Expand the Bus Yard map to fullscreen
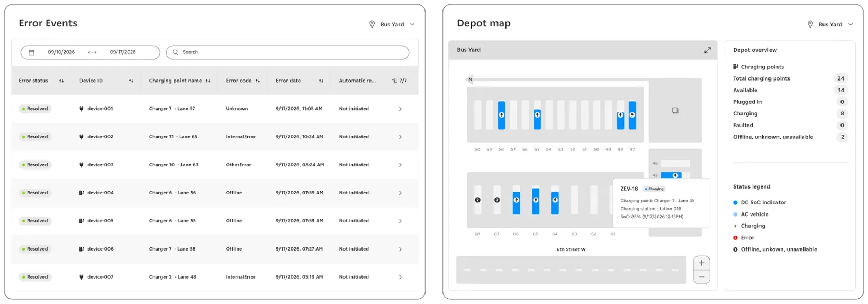Screen dimensions: 868x304 708,50
